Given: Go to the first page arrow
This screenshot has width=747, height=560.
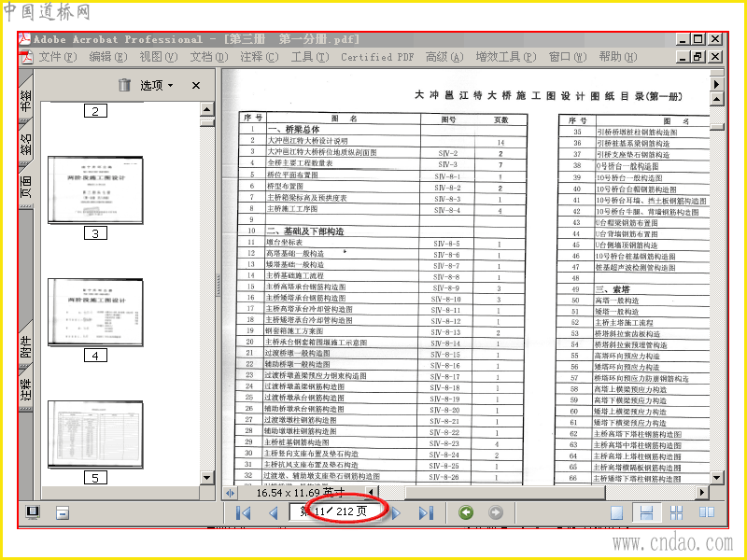Looking at the screenshot, I should [244, 512].
